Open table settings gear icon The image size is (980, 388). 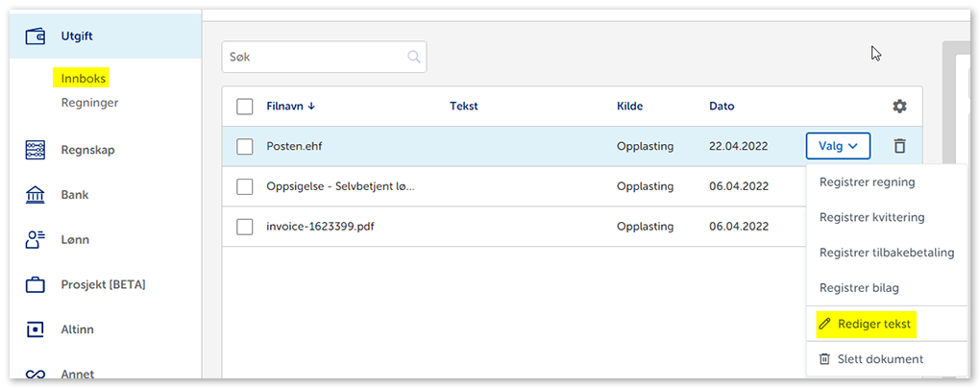pos(899,107)
